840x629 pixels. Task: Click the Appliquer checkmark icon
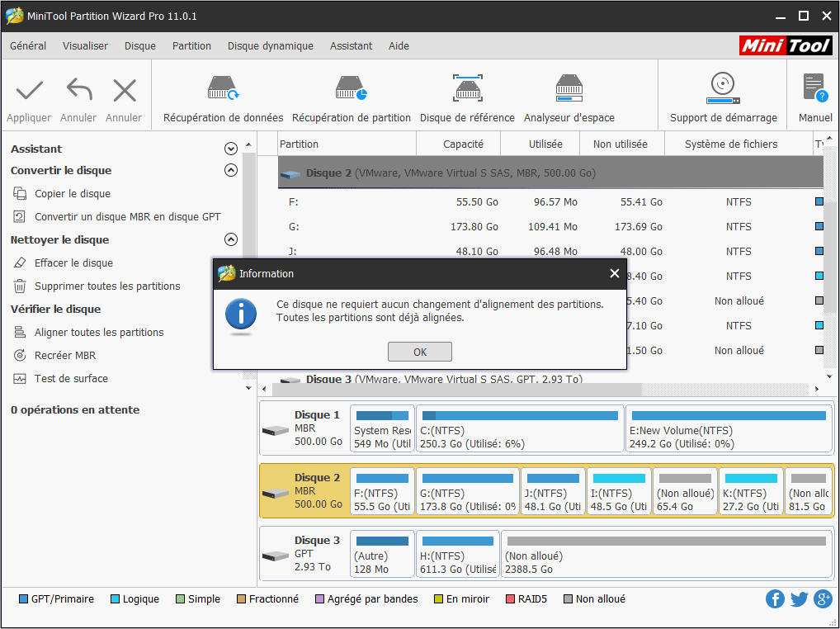tap(30, 91)
